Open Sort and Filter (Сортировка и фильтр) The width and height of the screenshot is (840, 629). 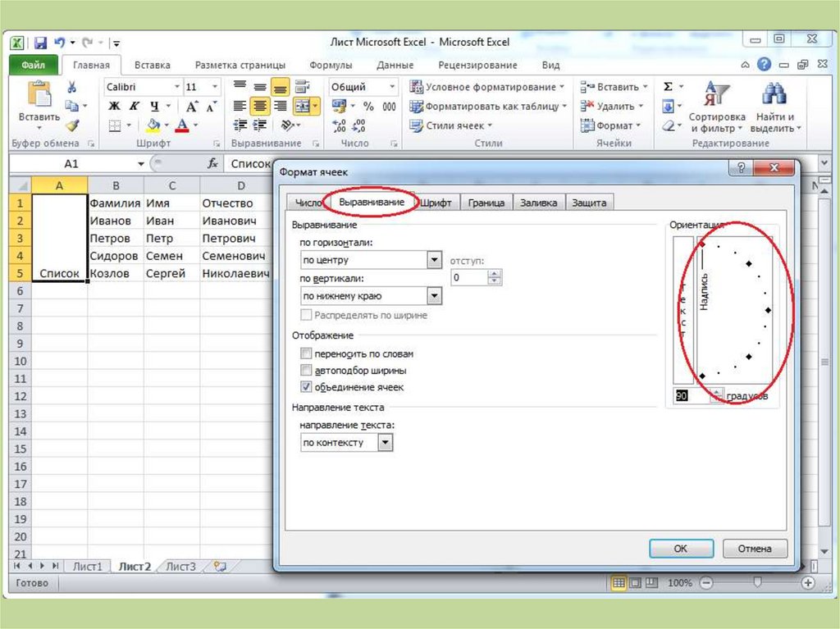pyautogui.click(x=716, y=107)
